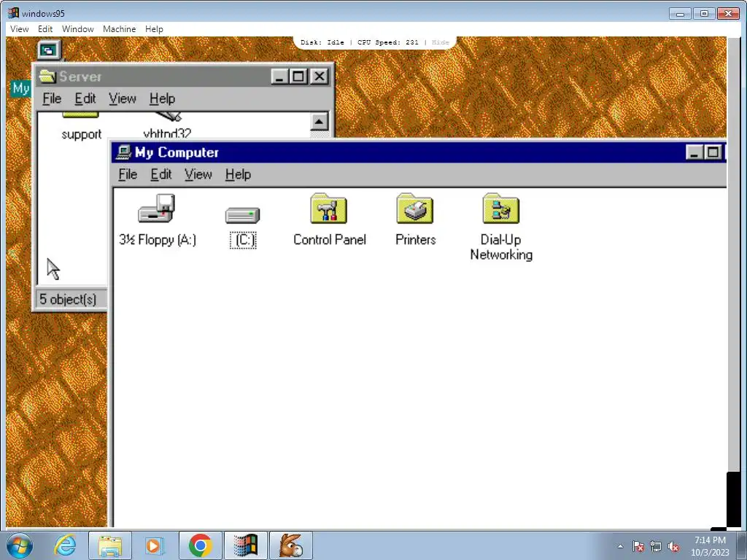Click the Server window folder title icon
Screen dimensions: 747x560
(x=47, y=76)
